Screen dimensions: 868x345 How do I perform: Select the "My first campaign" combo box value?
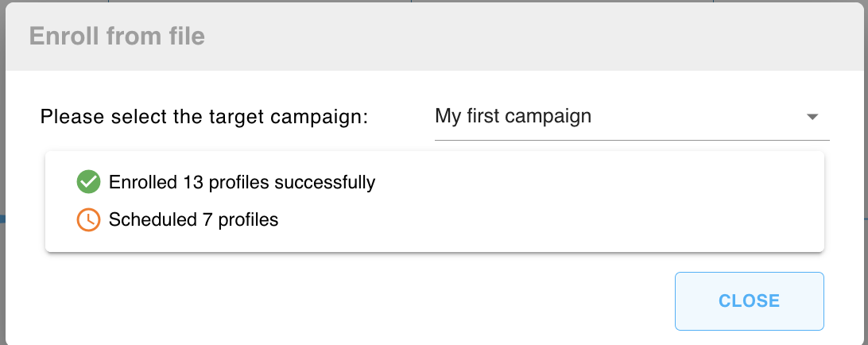(513, 116)
